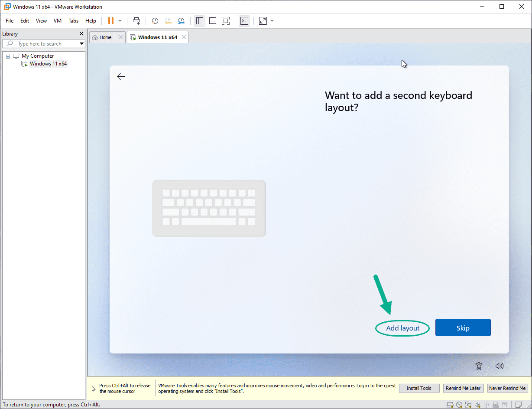Open the power options dropdown arrow beside Pause
The image size is (532, 409).
click(x=120, y=21)
